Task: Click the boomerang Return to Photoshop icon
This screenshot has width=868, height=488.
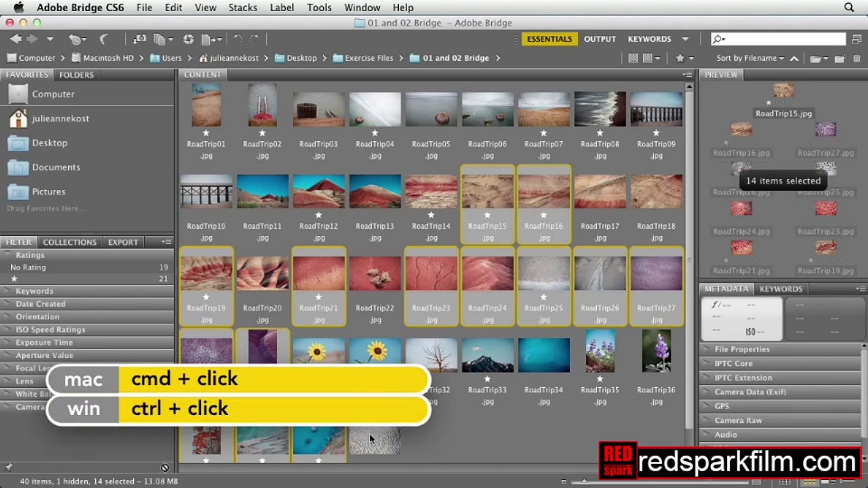Action: click(104, 39)
